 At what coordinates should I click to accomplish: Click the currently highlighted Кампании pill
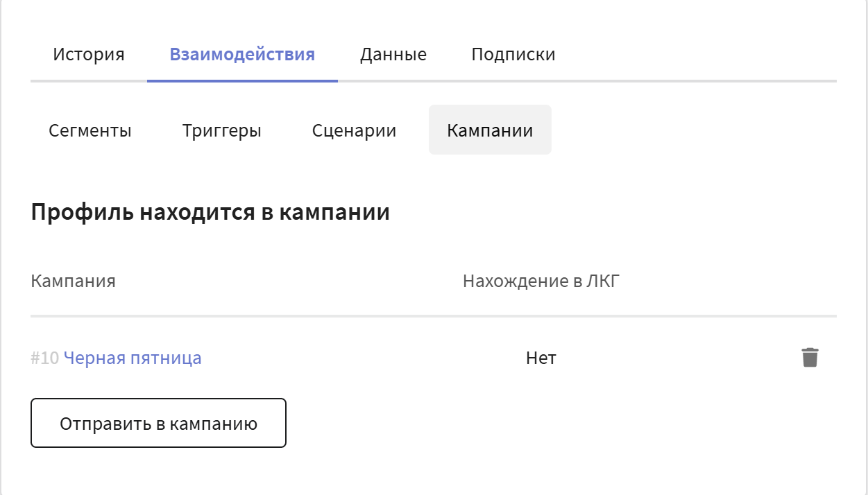[x=490, y=130]
